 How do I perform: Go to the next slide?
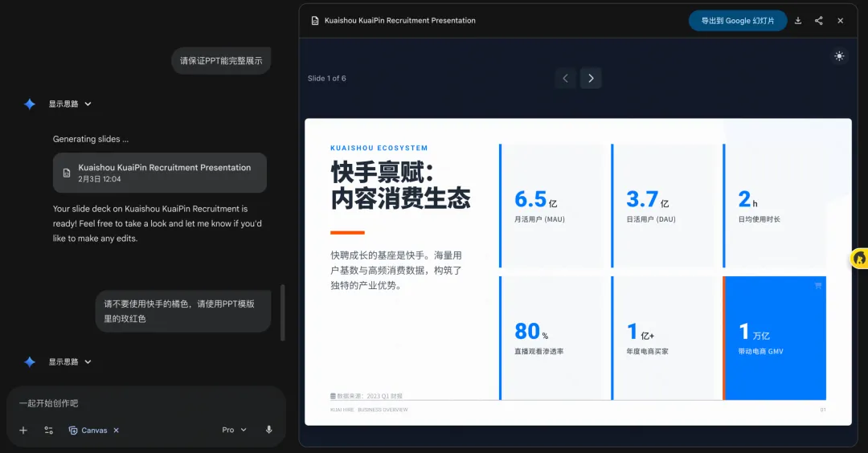pos(591,78)
